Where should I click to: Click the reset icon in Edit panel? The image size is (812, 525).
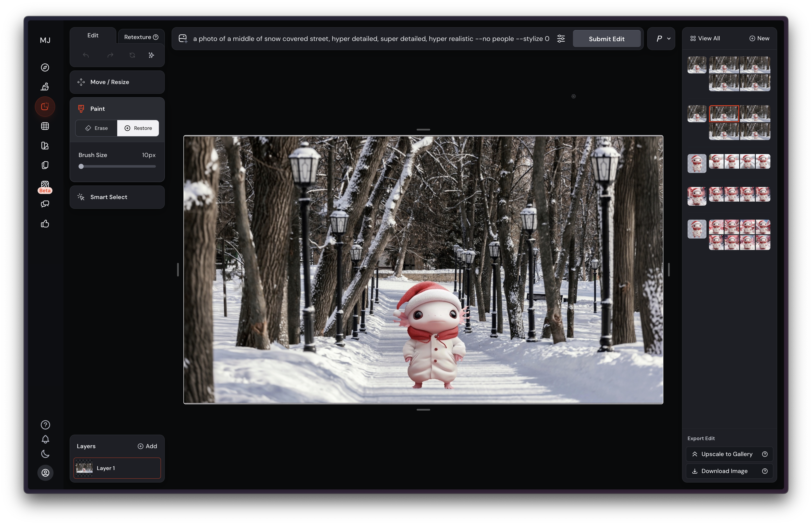tap(132, 55)
